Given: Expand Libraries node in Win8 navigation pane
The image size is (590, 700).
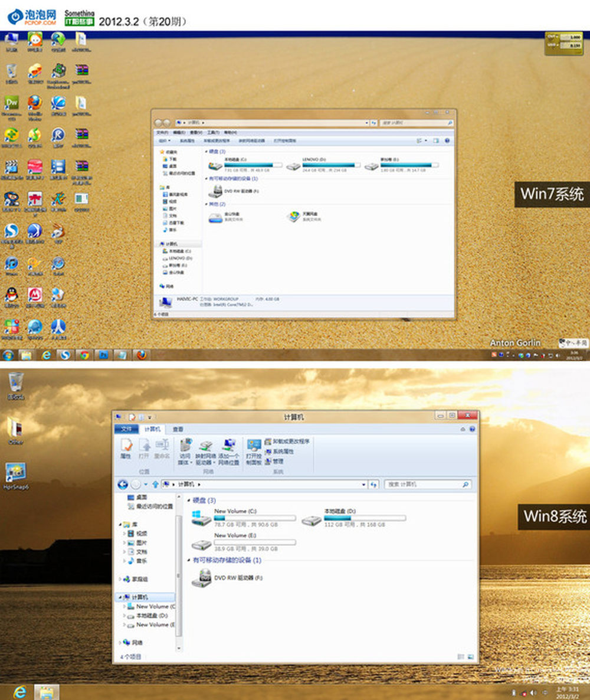Looking at the screenshot, I should [x=120, y=525].
